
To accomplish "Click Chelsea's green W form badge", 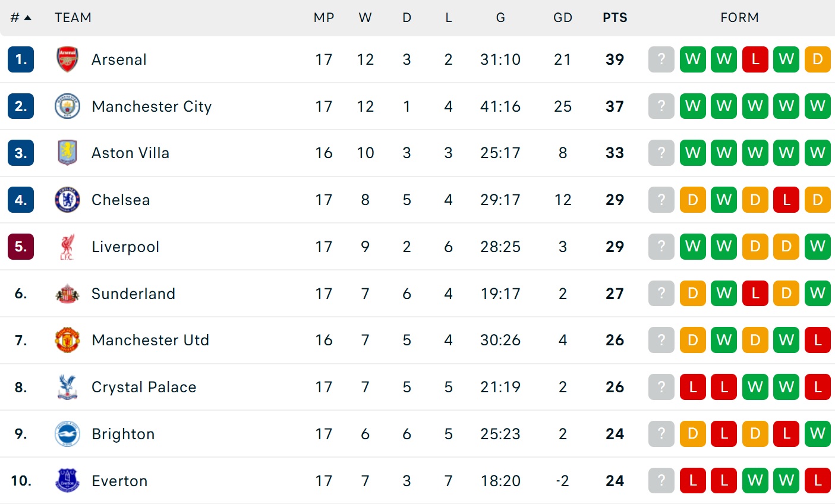I will coord(723,200).
